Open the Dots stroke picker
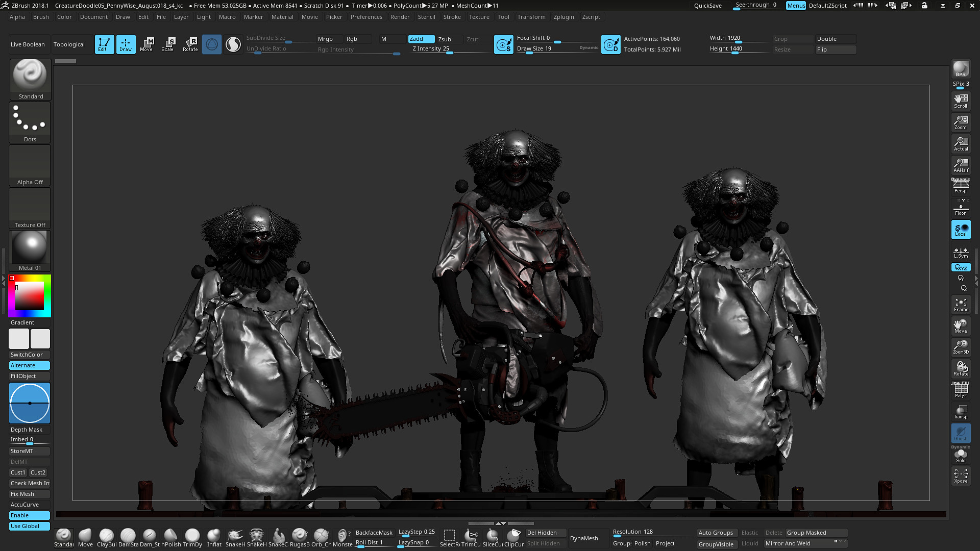Screen dimensions: 980x551 [x=30, y=122]
